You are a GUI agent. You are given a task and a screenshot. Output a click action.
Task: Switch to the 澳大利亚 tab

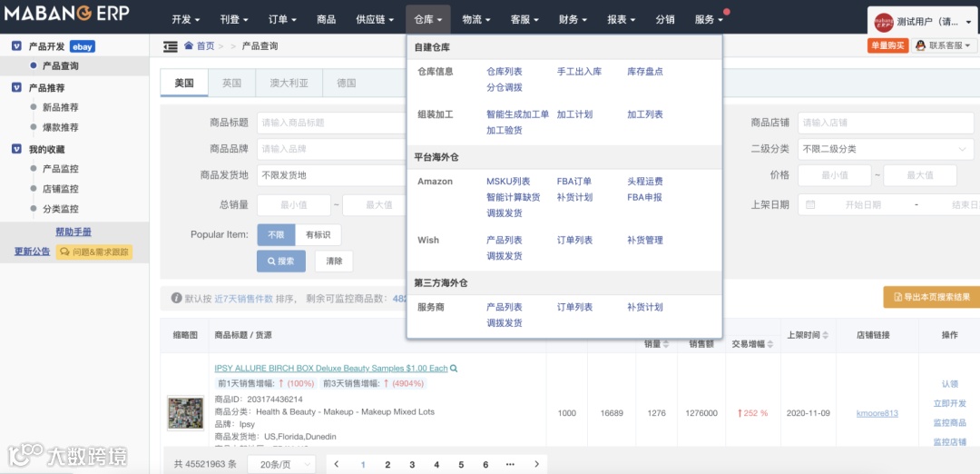pyautogui.click(x=289, y=83)
